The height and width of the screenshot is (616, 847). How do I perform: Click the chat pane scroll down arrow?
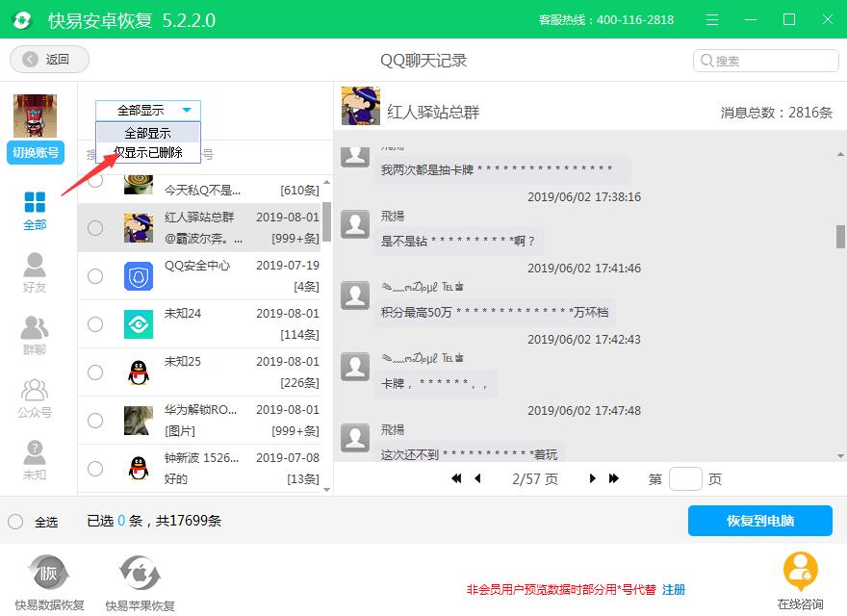[x=840, y=456]
